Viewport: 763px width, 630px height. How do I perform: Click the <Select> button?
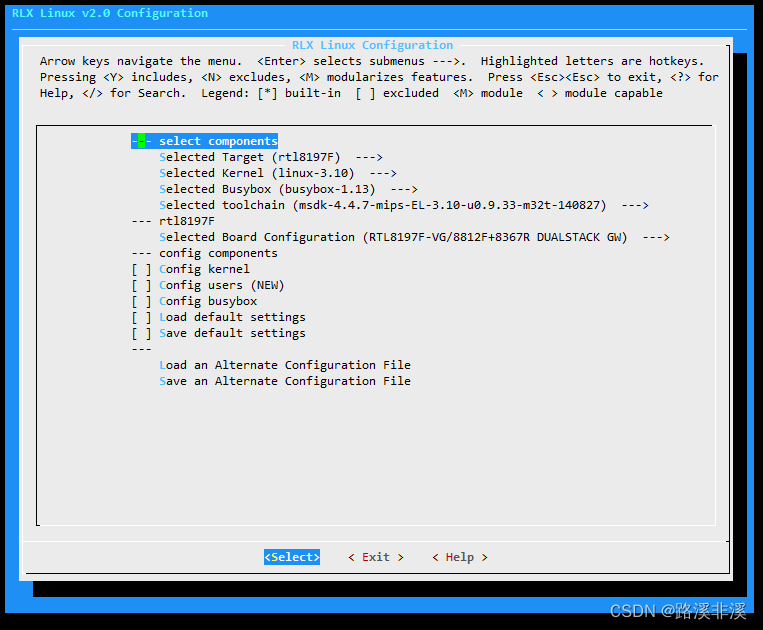(292, 557)
